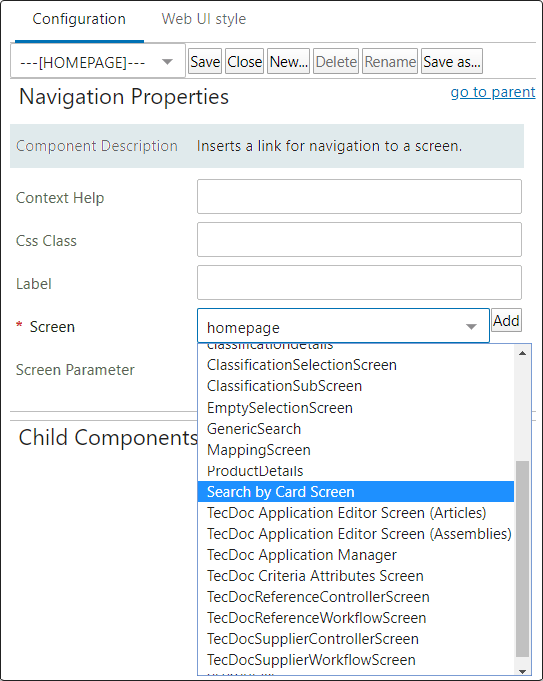The image size is (543, 681).
Task: Click the Context Help input field
Action: click(359, 196)
